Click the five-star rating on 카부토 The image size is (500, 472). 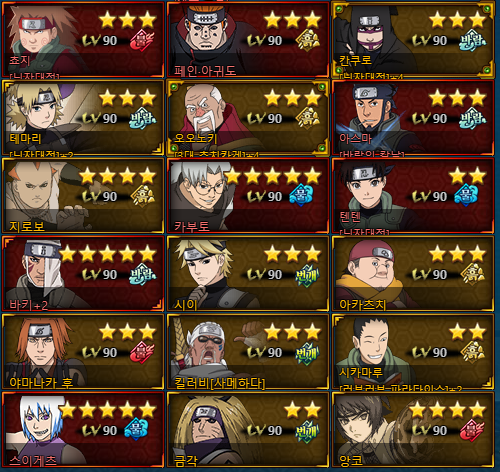coord(272,176)
